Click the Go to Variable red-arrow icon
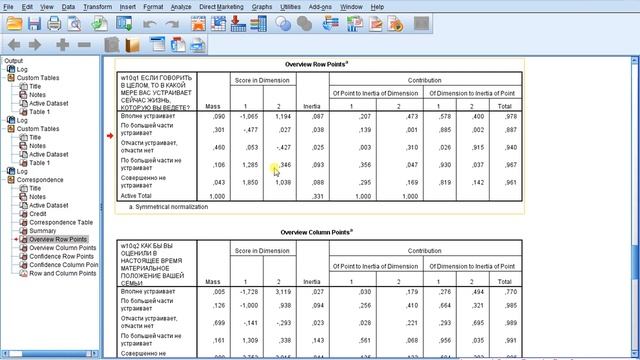Screen dimensions: 640x360 click(238, 24)
